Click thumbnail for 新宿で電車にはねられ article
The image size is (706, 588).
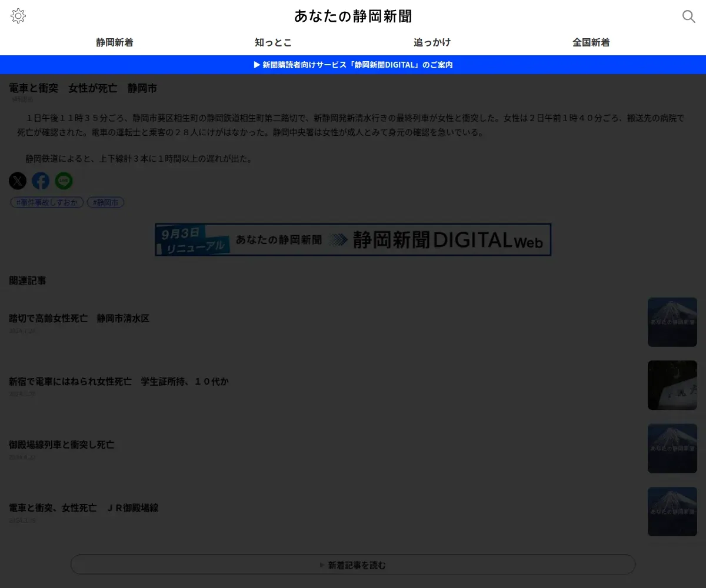pos(672,385)
